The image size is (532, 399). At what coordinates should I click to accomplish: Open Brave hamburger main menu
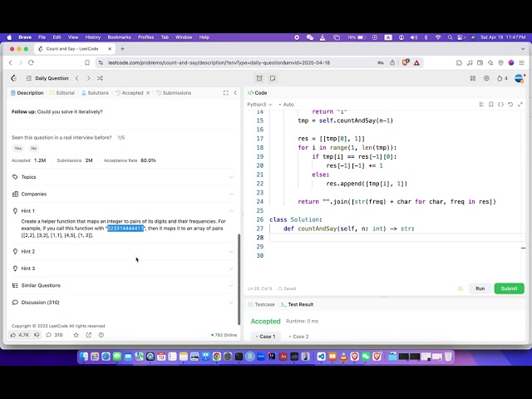click(522, 63)
